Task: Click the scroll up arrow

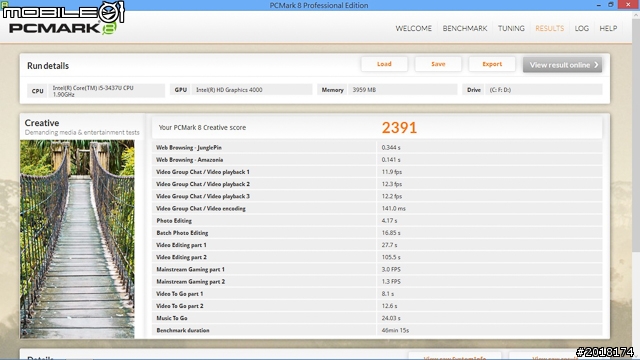Action: (x=636, y=15)
